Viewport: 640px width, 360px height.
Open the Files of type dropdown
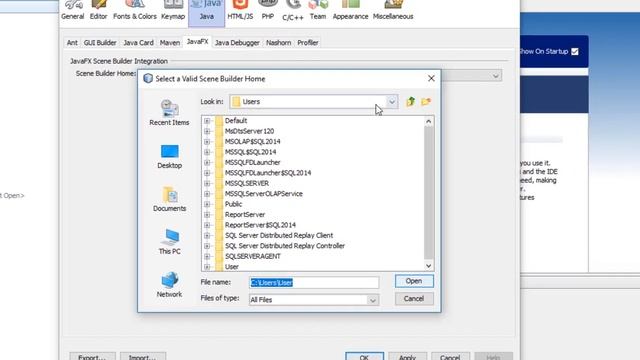coord(372,300)
